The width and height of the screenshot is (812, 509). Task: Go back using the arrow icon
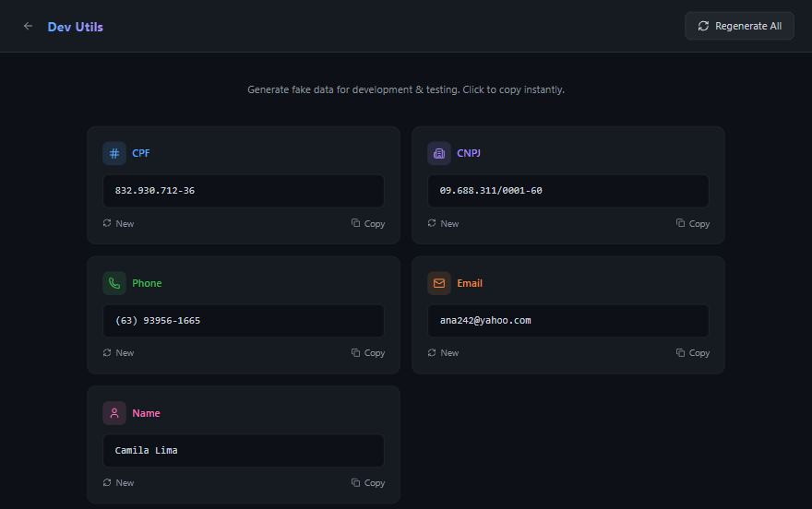tap(28, 26)
